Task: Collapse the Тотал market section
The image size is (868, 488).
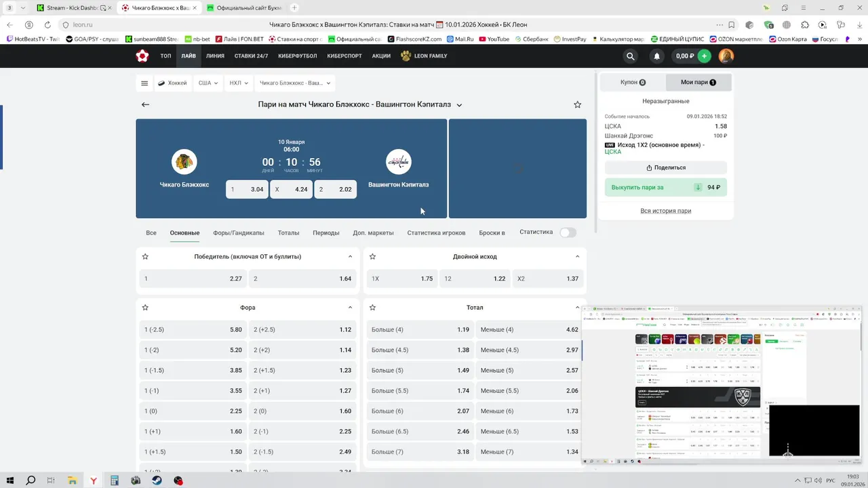Action: (x=577, y=308)
